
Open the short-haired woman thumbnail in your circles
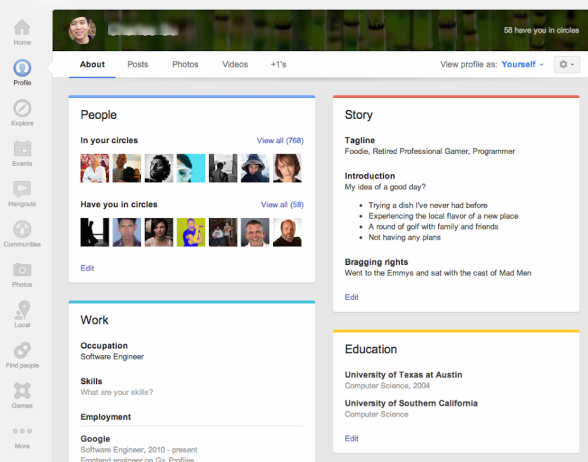[x=287, y=168]
